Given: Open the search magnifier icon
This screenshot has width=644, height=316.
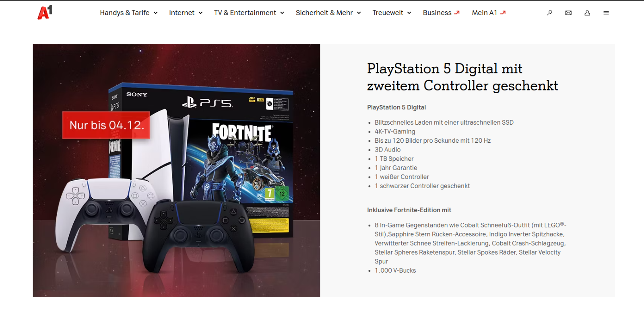Looking at the screenshot, I should (549, 13).
